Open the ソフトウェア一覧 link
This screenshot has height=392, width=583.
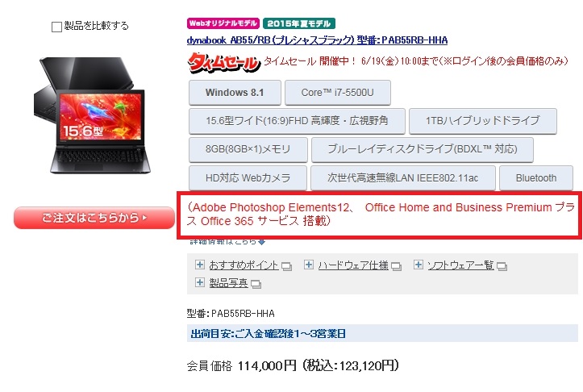pos(460,265)
